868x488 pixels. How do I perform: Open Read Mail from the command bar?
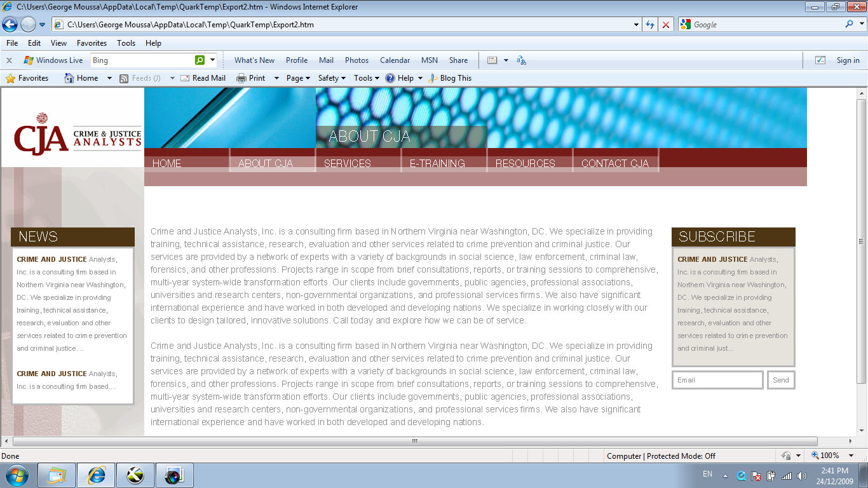coord(184,78)
